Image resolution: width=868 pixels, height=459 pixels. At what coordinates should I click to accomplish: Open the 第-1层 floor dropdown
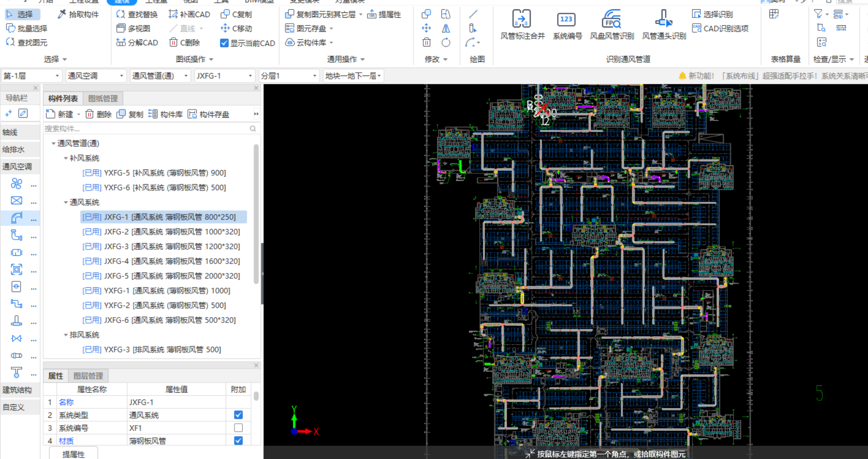point(31,76)
